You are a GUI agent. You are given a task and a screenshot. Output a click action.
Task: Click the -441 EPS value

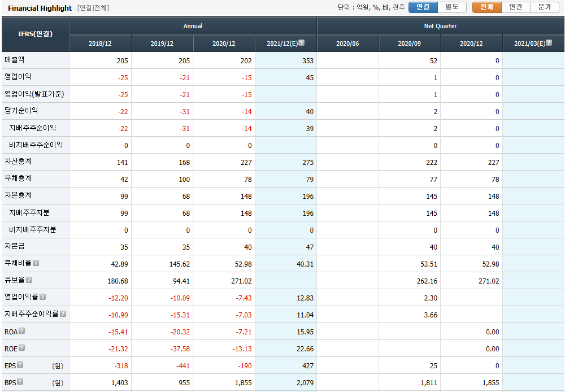[183, 365]
